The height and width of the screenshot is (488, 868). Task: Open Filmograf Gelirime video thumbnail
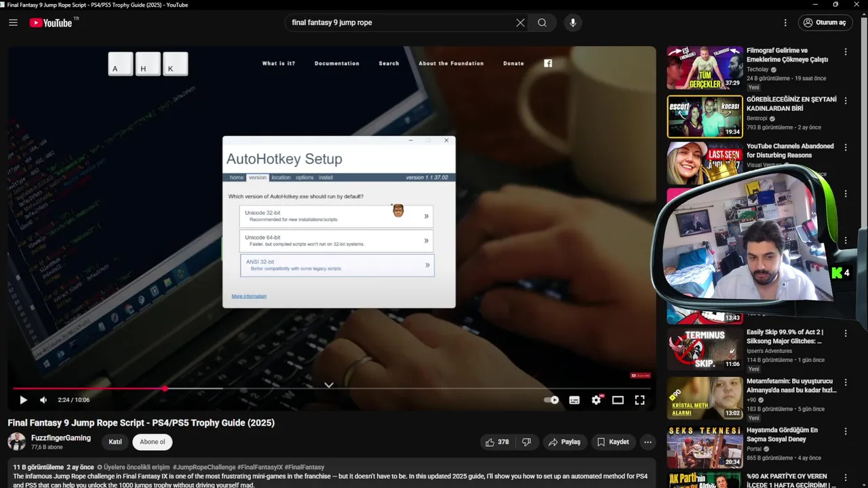coord(705,68)
